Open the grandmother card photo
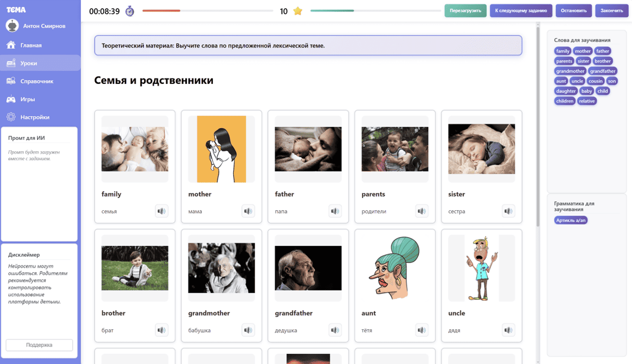632x364 pixels. (221, 268)
